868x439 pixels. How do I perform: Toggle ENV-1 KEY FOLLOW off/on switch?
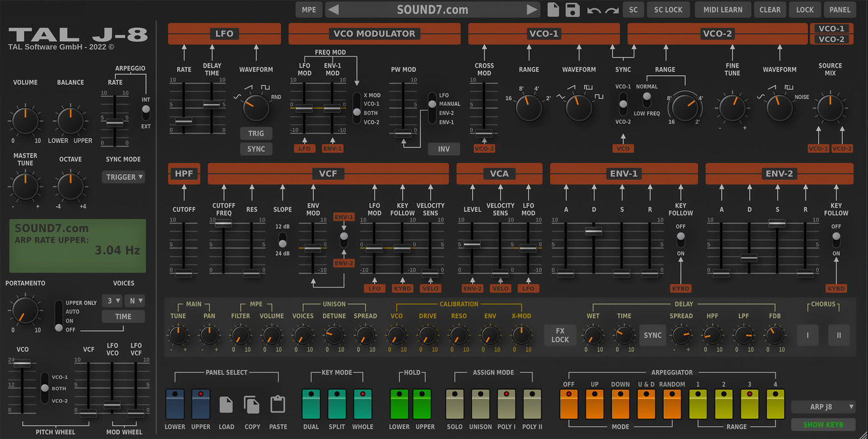coord(681,240)
